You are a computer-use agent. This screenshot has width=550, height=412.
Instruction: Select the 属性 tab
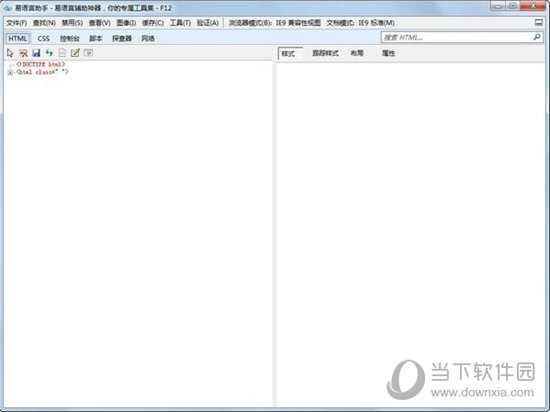[x=388, y=53]
